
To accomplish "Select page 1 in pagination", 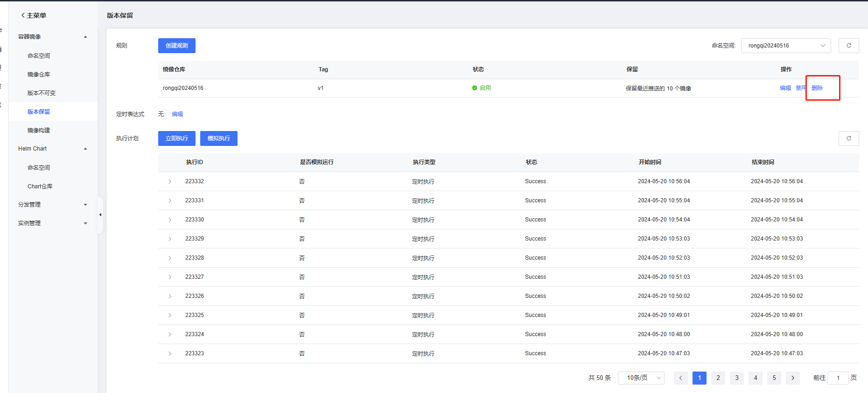I will tap(699, 378).
